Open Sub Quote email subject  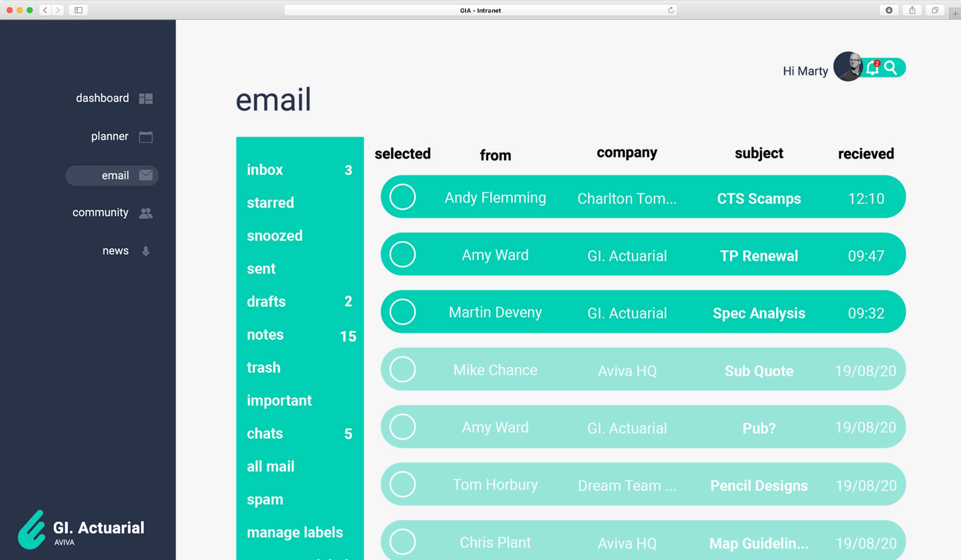point(759,371)
